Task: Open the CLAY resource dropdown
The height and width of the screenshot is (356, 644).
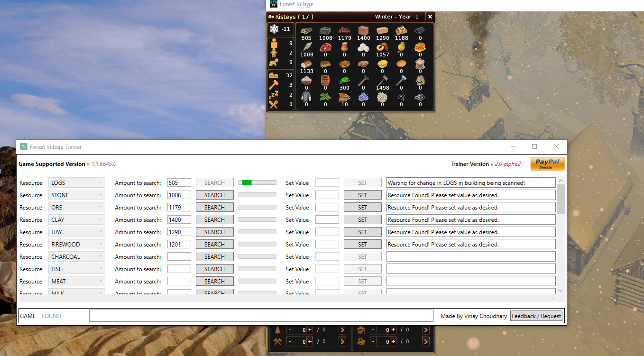Action: click(x=76, y=219)
